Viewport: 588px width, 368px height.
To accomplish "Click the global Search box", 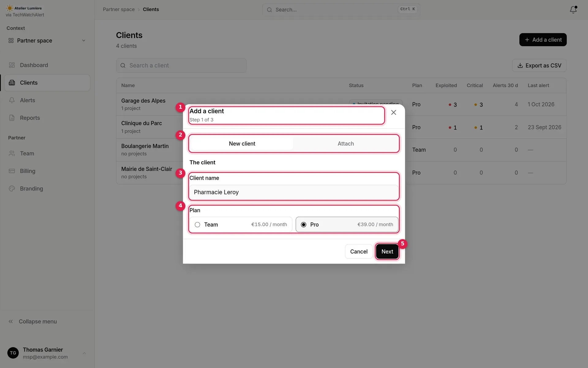I will tap(341, 10).
